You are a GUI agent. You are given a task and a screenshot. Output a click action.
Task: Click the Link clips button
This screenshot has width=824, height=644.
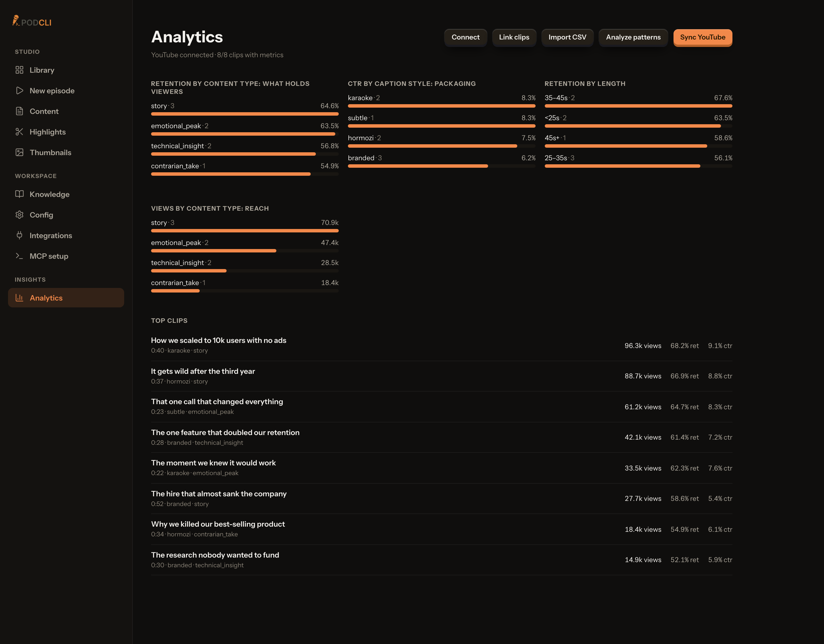(514, 37)
